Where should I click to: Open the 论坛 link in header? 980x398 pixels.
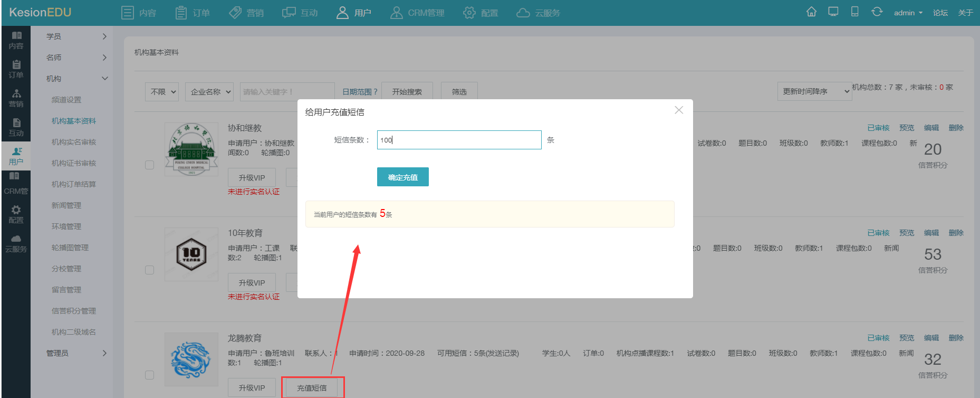coord(940,13)
